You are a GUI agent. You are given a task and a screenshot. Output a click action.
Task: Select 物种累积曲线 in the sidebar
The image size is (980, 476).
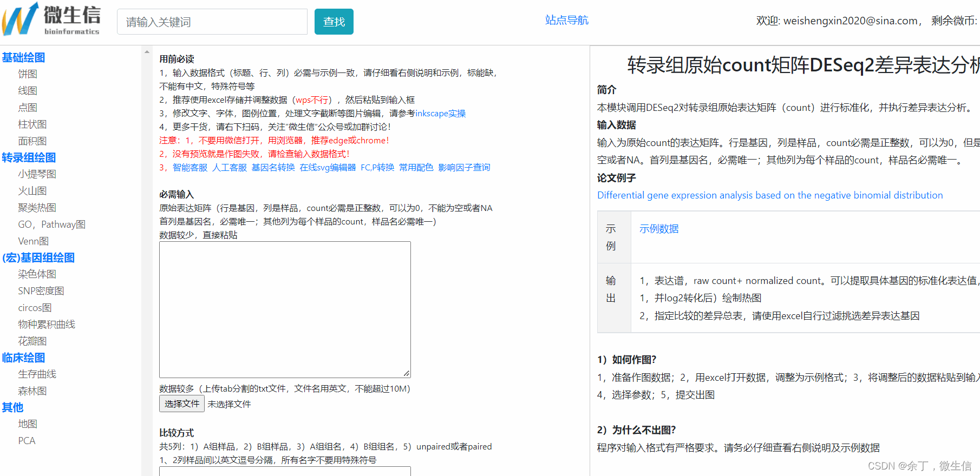pos(47,325)
